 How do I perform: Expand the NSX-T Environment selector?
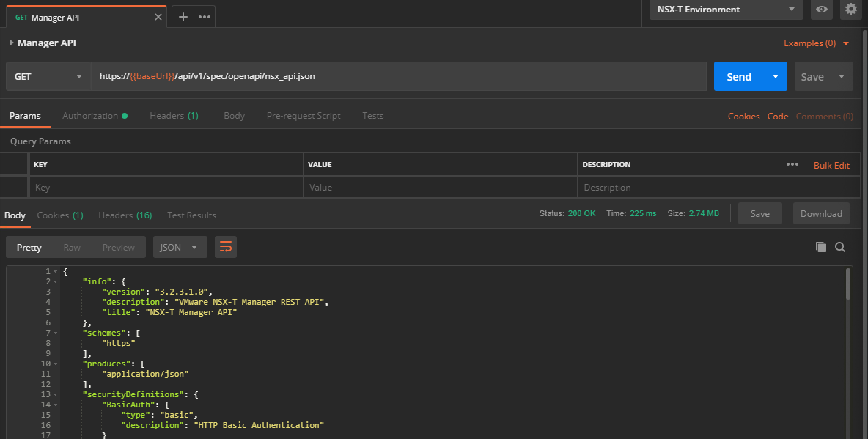coord(726,10)
